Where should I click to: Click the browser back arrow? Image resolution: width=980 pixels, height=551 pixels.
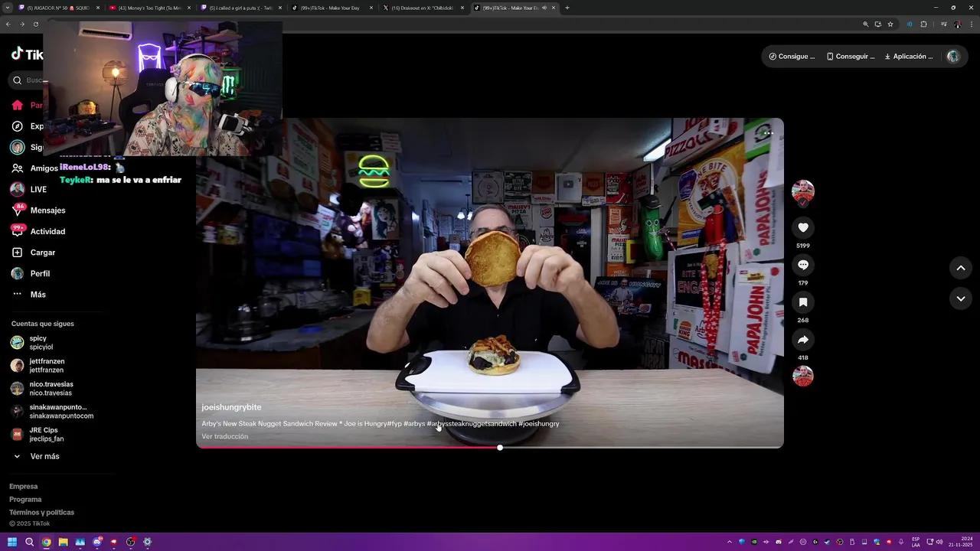pyautogui.click(x=8, y=24)
